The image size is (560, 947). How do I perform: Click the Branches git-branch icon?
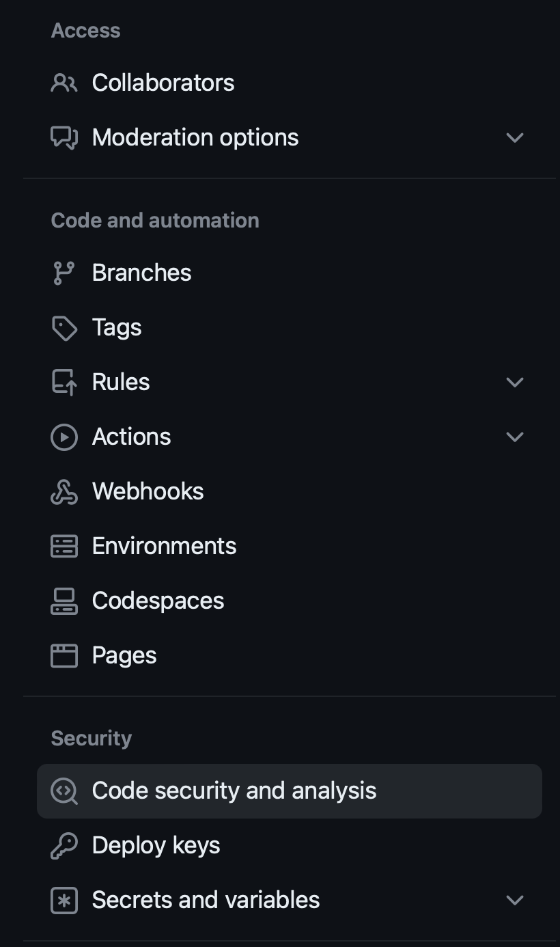[64, 273]
